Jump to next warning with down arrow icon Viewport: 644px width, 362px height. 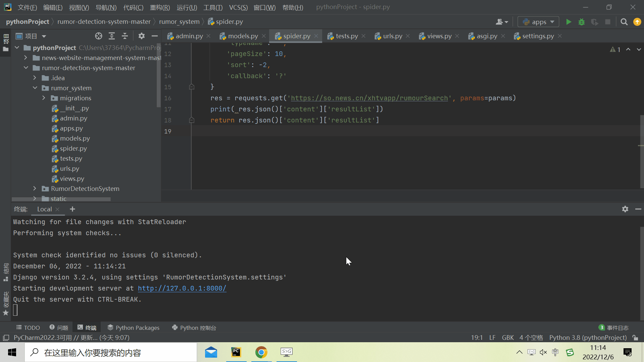(x=638, y=49)
